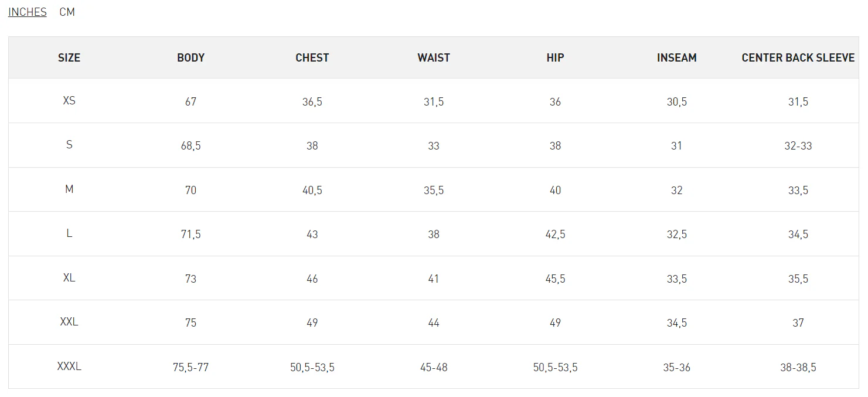Click the XXXL chest value 50,5-53,5
The image size is (868, 397).
(x=312, y=368)
